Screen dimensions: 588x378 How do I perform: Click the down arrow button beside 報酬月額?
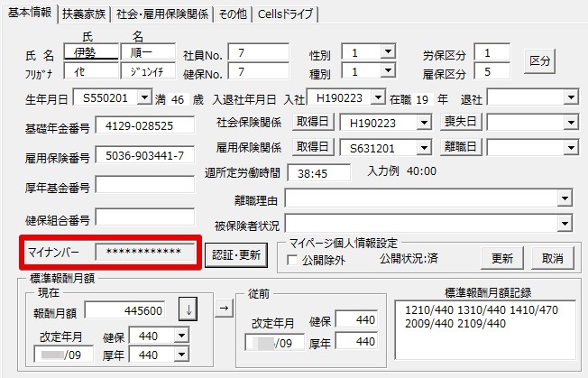(x=188, y=309)
